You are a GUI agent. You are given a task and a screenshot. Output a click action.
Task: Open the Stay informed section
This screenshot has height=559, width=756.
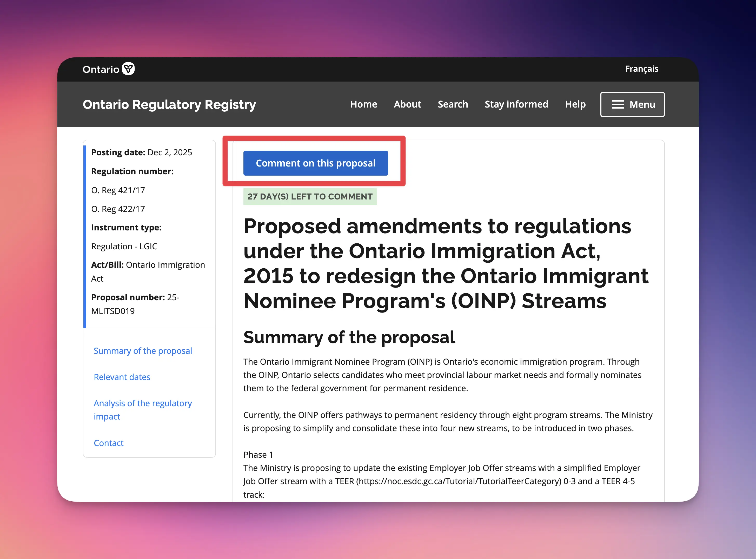coord(516,104)
